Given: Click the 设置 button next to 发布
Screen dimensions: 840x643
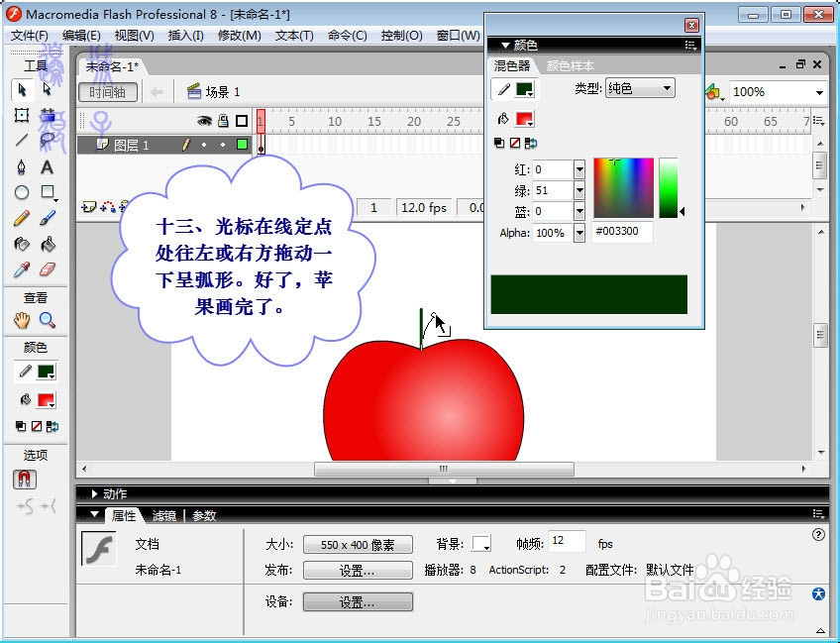Looking at the screenshot, I should 357,570.
